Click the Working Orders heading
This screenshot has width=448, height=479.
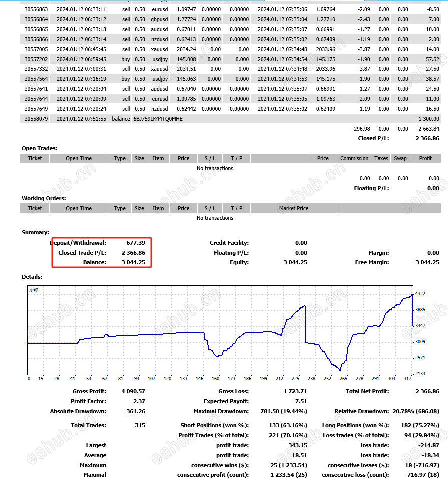point(44,198)
